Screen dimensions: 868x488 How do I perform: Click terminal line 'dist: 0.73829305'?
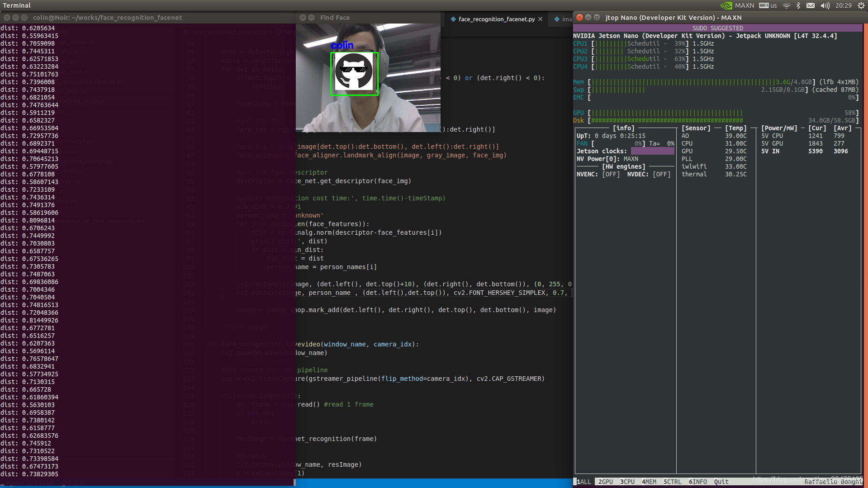coord(29,474)
